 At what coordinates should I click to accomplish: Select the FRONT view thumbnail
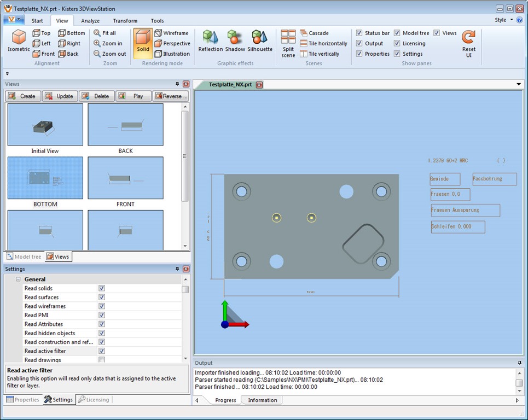(x=126, y=178)
